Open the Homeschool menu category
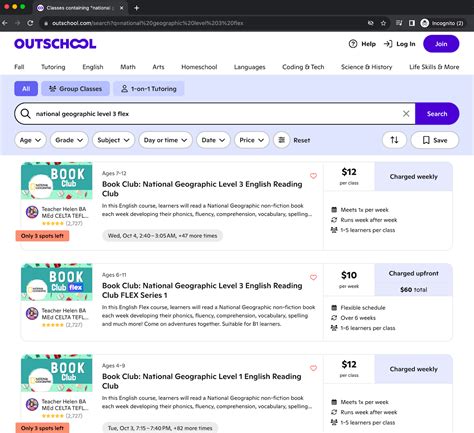 [199, 67]
